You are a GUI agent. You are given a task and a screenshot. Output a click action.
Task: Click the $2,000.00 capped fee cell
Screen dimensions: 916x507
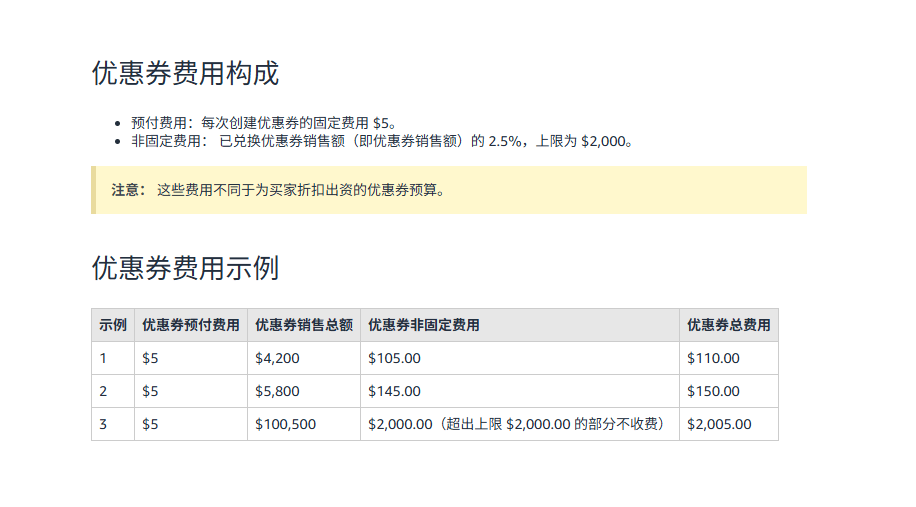pos(518,424)
